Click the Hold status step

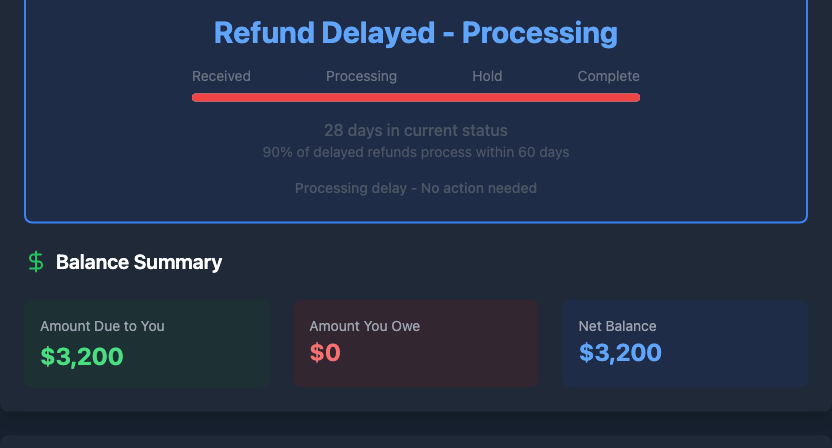click(x=487, y=76)
